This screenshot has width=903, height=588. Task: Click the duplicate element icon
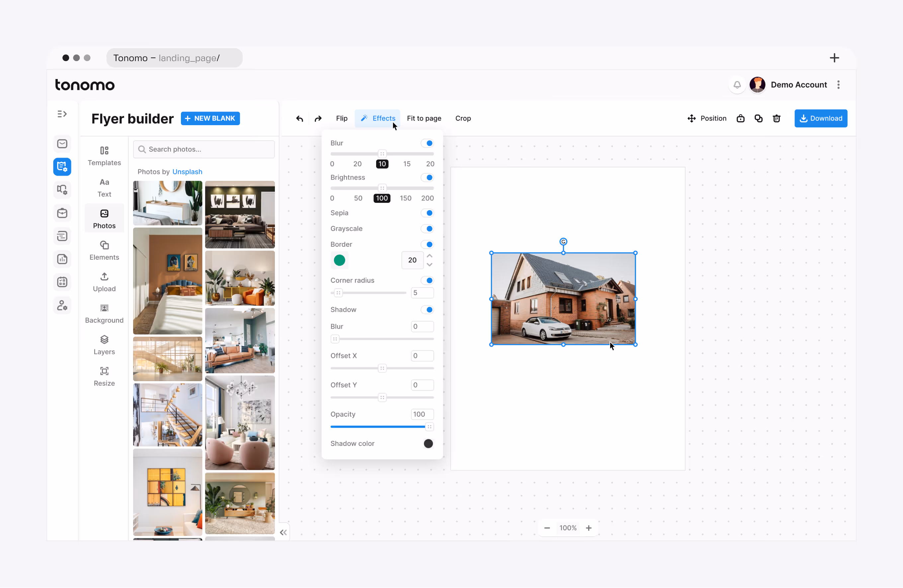coord(758,119)
